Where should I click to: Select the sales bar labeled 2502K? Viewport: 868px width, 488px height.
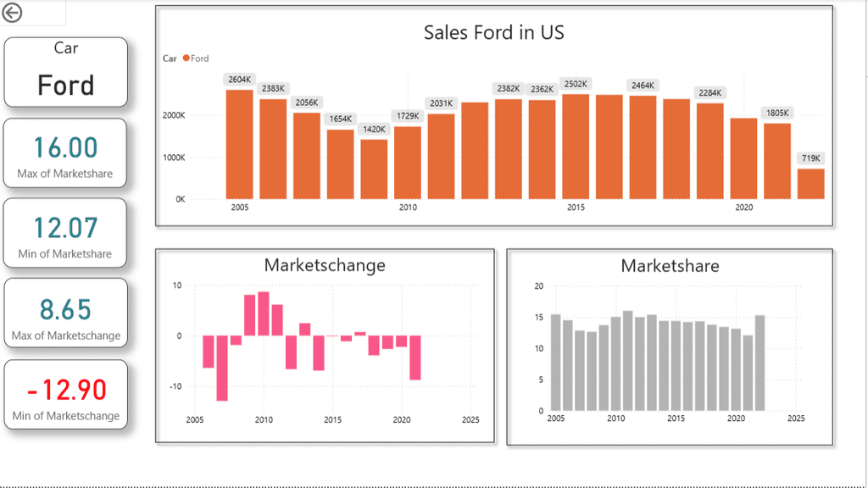click(x=576, y=146)
